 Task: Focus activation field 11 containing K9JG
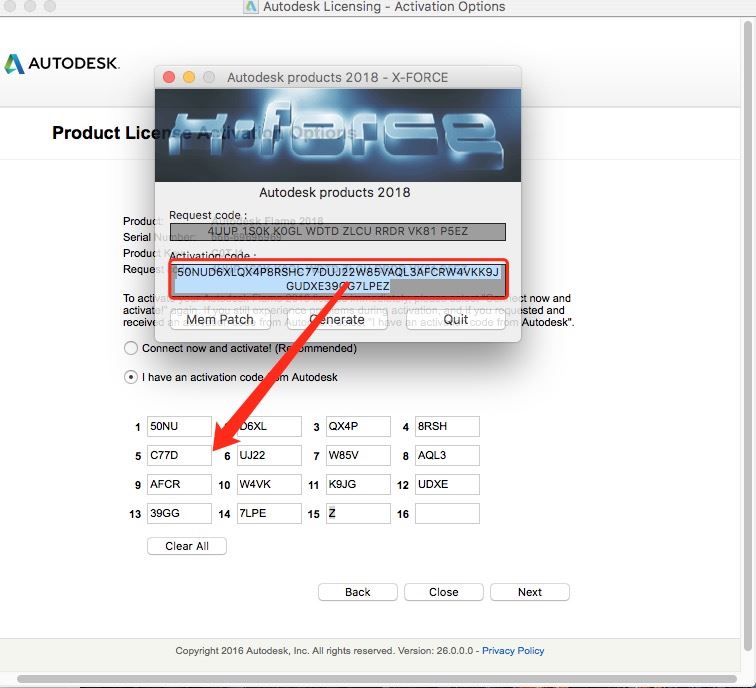click(358, 485)
